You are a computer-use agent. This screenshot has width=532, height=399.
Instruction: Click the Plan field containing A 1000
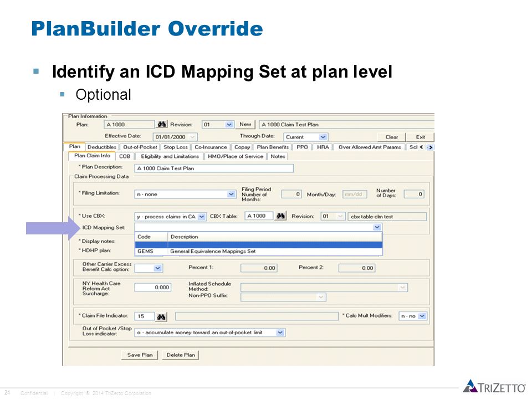[129, 125]
